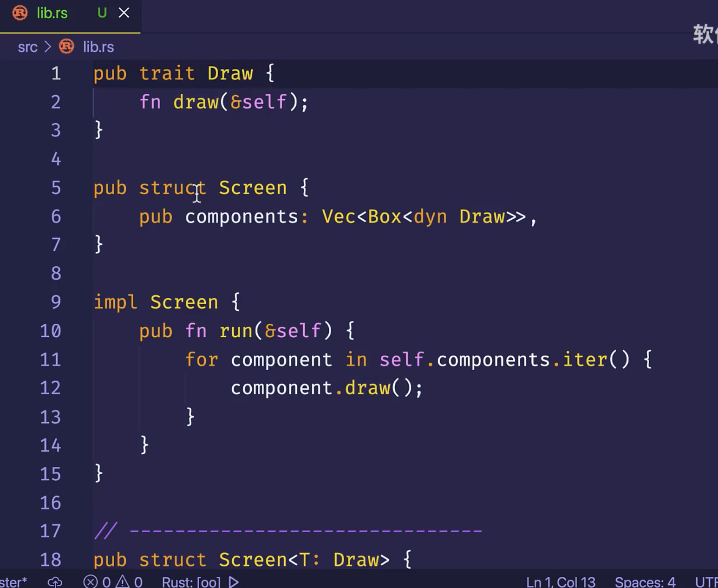The width and height of the screenshot is (718, 588).
Task: Open the src folder breadcrumb
Action: click(x=27, y=47)
